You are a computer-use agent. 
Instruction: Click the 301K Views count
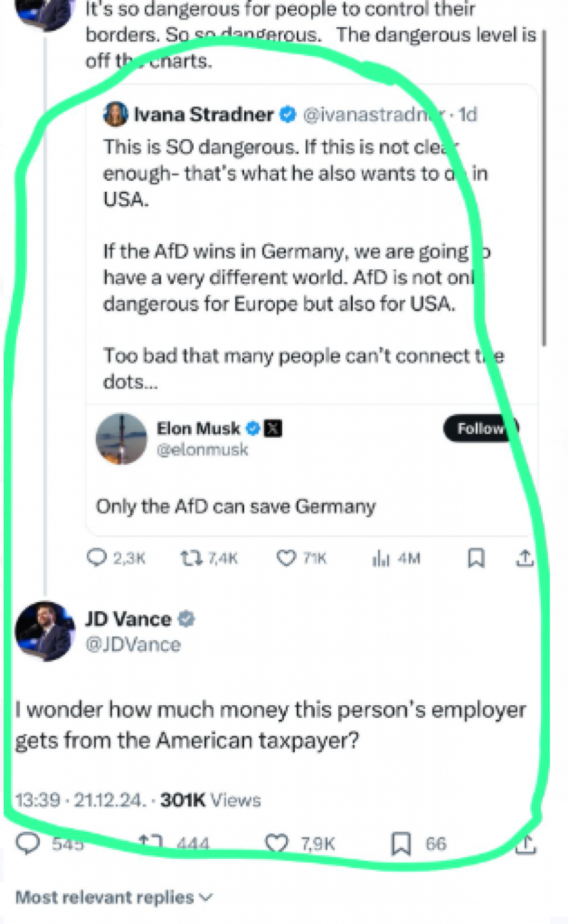point(210,800)
